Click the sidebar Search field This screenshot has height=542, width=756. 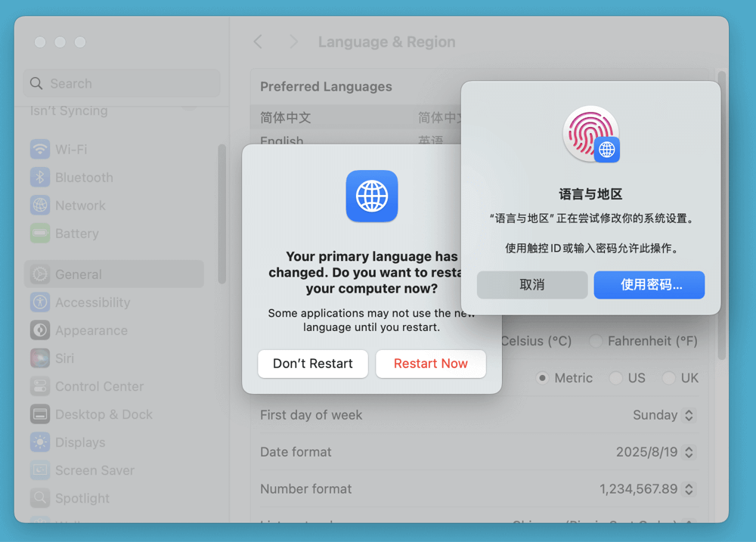tap(121, 84)
